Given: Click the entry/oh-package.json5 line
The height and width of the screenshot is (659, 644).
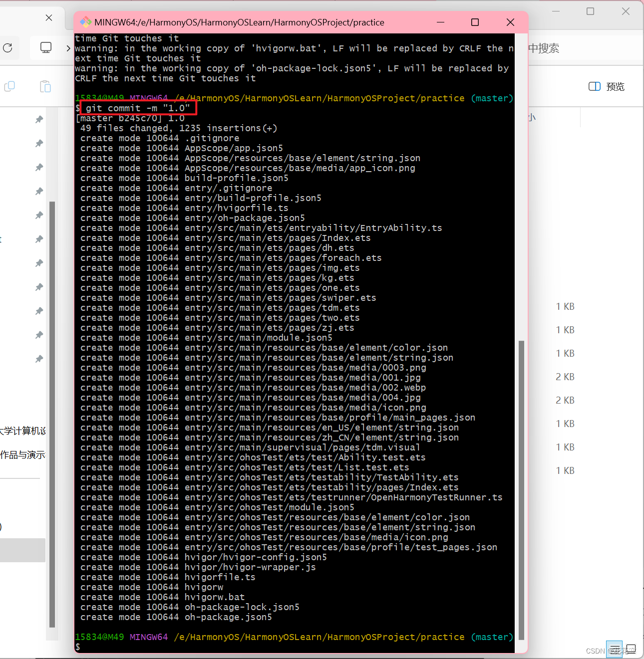Looking at the screenshot, I should [193, 218].
